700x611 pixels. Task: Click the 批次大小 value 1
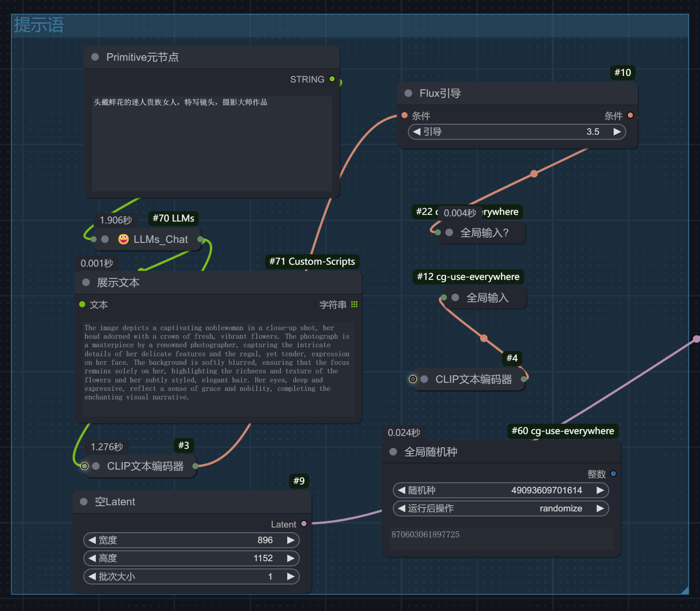[270, 576]
